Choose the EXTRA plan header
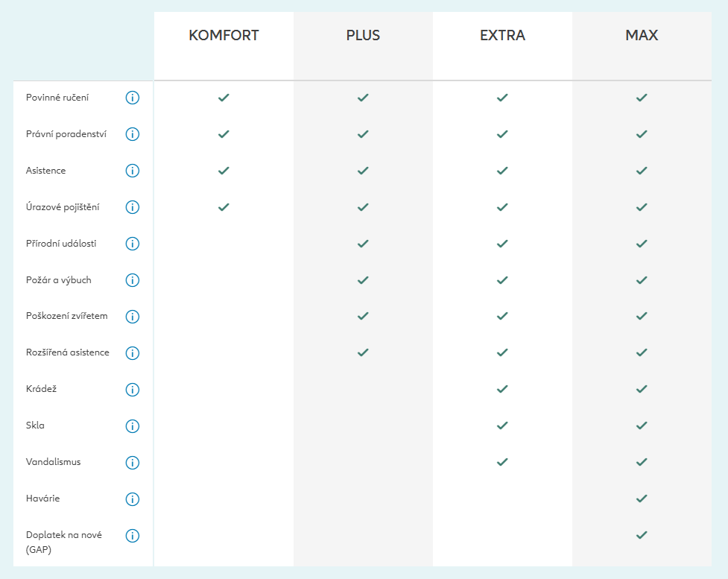Screen dimensions: 728x579 pyautogui.click(x=502, y=35)
